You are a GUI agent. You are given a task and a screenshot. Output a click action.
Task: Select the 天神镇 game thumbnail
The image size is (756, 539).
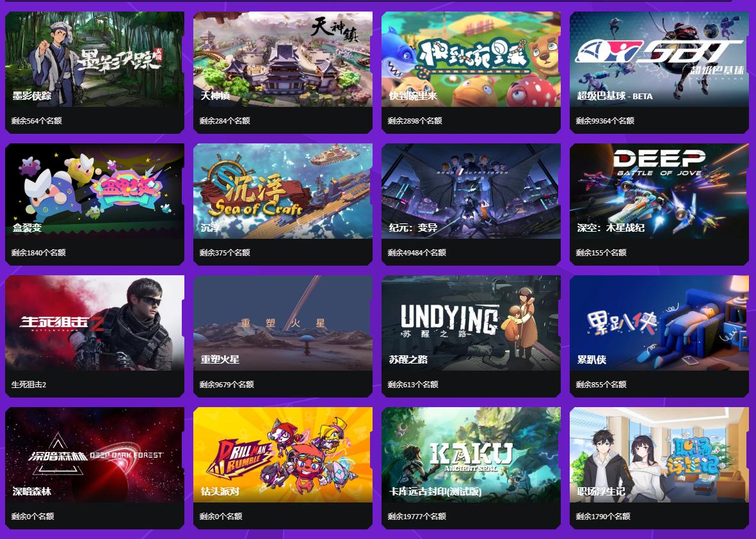pos(282,59)
